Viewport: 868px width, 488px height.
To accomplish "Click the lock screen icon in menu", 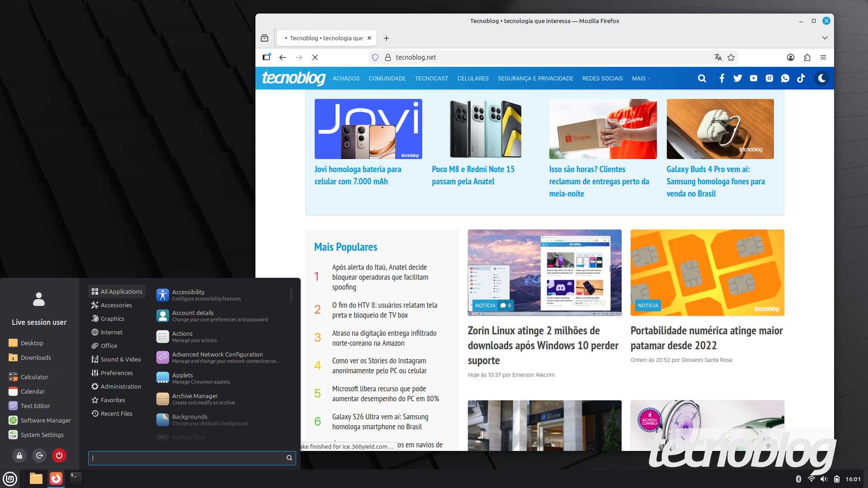I will [19, 455].
